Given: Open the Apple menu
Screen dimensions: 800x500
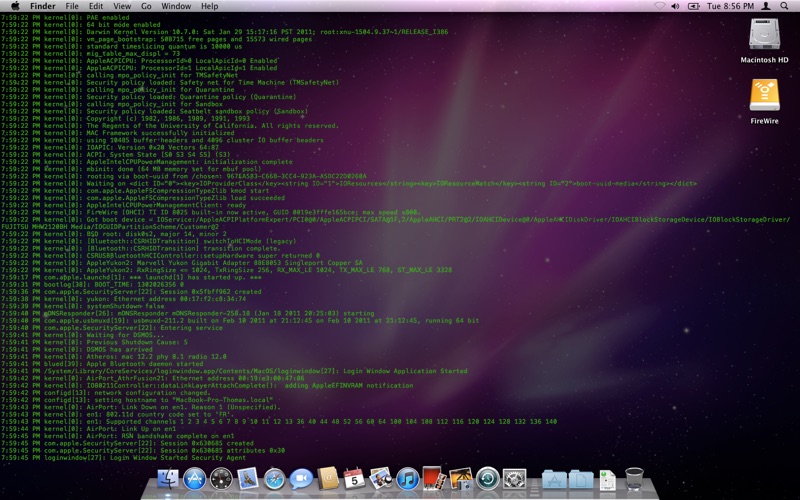Looking at the screenshot, I should pyautogui.click(x=15, y=6).
